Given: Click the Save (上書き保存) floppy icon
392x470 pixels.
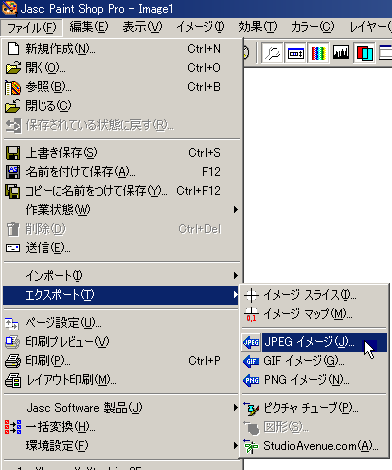Looking at the screenshot, I should 13,153.
